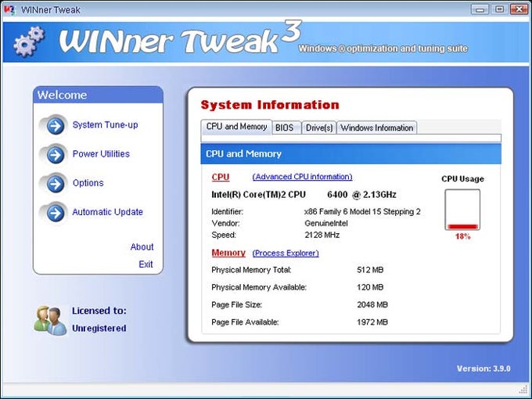
Task: Click the 1972 MB page file available
Action: 372,322
